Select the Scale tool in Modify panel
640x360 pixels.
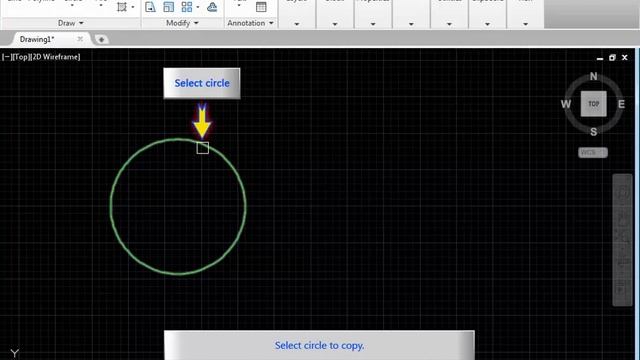pos(168,7)
